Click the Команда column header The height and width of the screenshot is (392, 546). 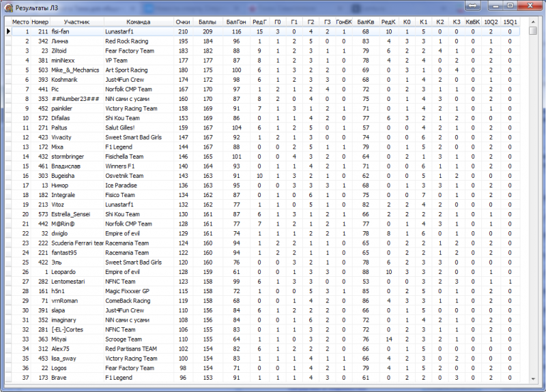click(137, 22)
